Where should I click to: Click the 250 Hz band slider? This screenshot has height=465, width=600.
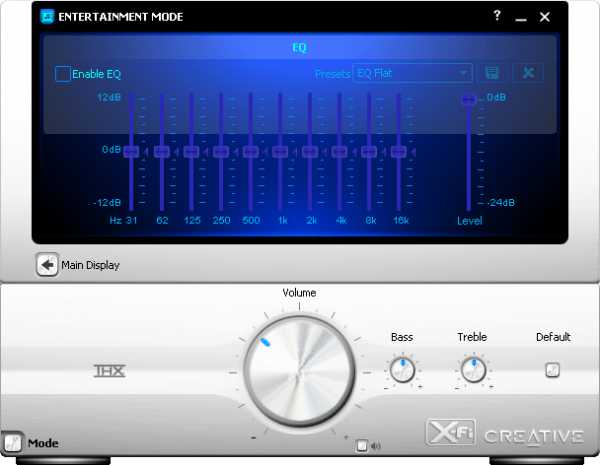(x=221, y=152)
